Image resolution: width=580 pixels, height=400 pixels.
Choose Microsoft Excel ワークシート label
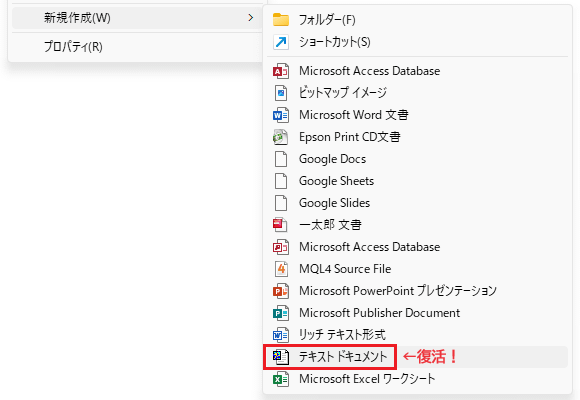point(367,379)
